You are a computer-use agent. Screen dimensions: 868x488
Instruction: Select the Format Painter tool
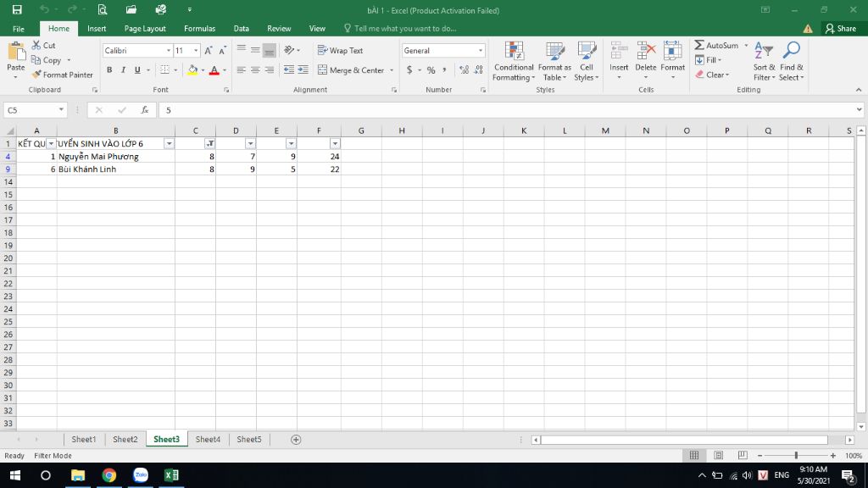(x=62, y=75)
